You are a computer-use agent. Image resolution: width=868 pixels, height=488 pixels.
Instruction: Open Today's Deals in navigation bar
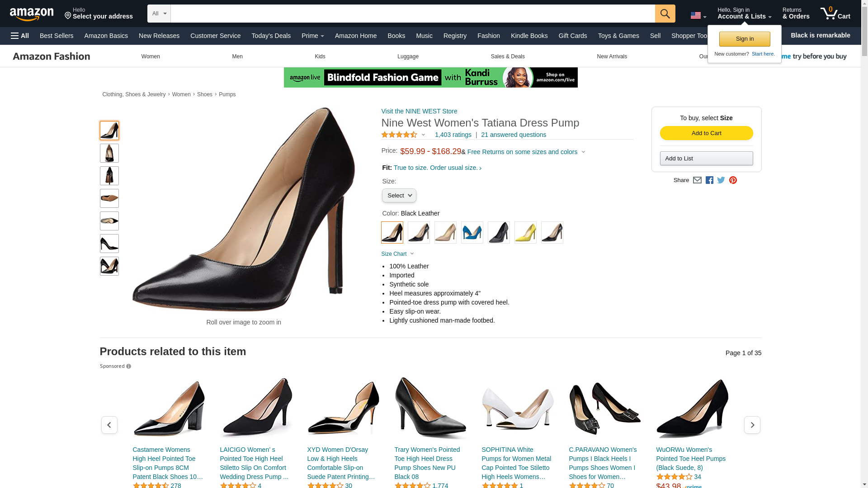pos(271,36)
